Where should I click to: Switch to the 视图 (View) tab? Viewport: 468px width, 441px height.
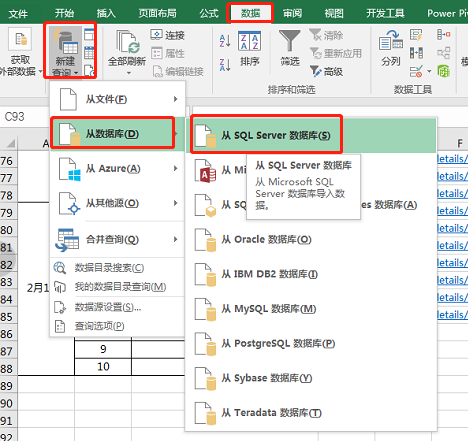pos(334,13)
